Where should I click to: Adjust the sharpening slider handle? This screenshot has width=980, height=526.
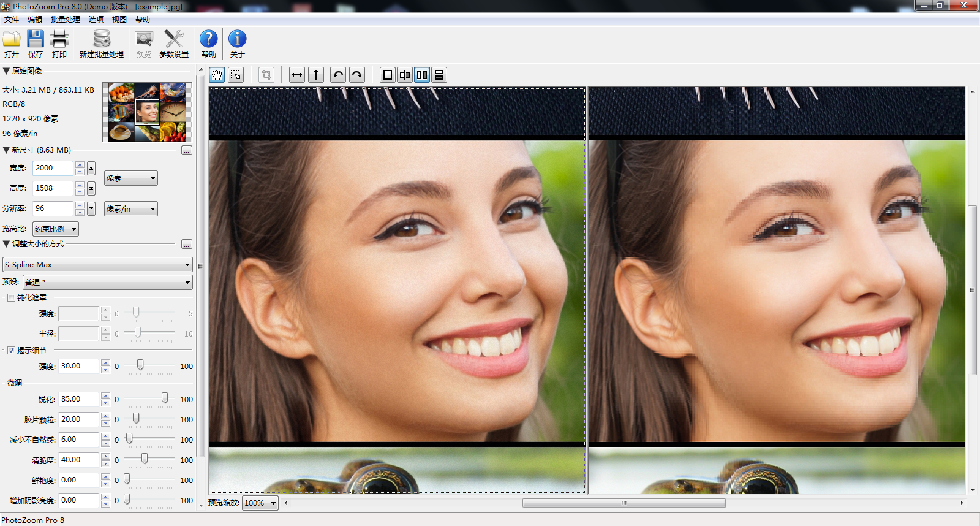tap(165, 398)
